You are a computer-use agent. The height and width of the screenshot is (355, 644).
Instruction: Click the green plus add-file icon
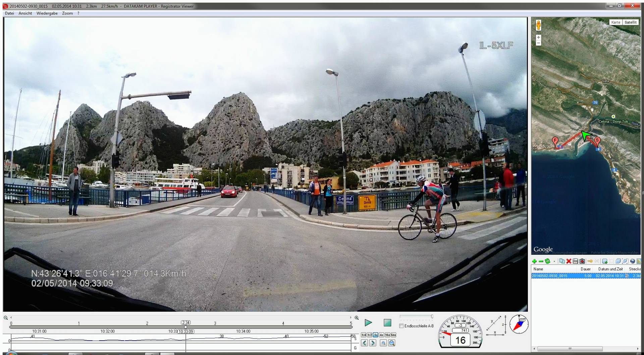click(x=534, y=261)
